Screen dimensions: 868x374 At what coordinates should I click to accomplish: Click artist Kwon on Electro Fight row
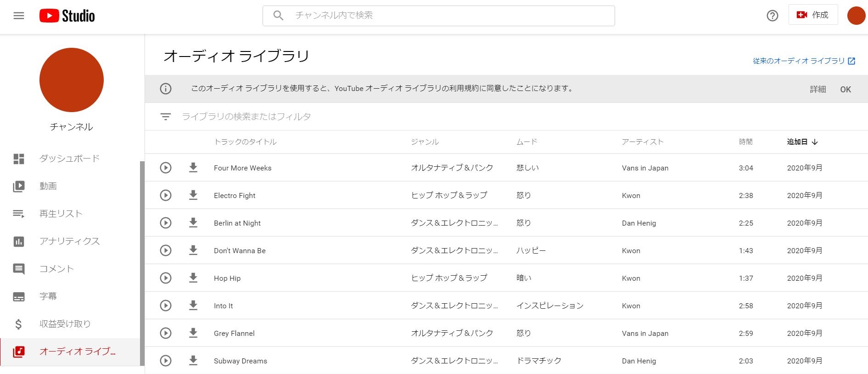[631, 196]
